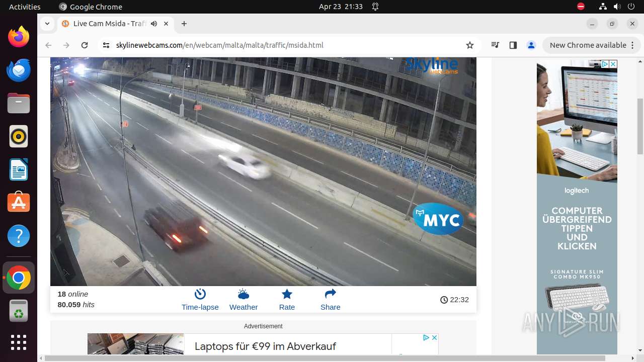The height and width of the screenshot is (362, 644).
Task: Bookmark this page with the star
Action: [x=470, y=45]
